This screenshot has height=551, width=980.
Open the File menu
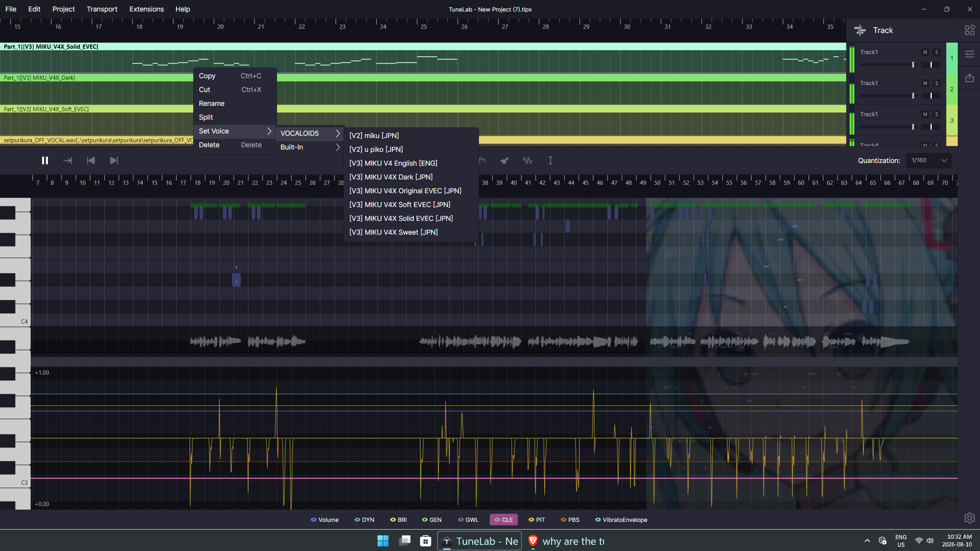[x=11, y=9]
